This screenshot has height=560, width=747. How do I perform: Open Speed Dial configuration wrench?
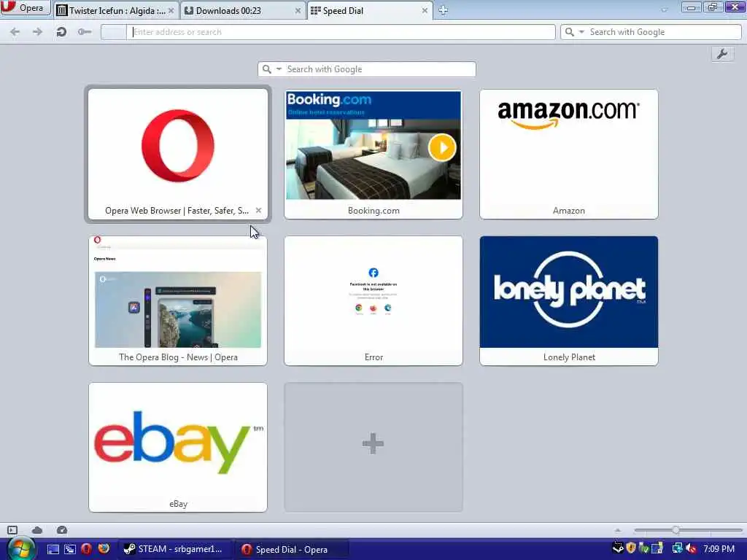[722, 54]
